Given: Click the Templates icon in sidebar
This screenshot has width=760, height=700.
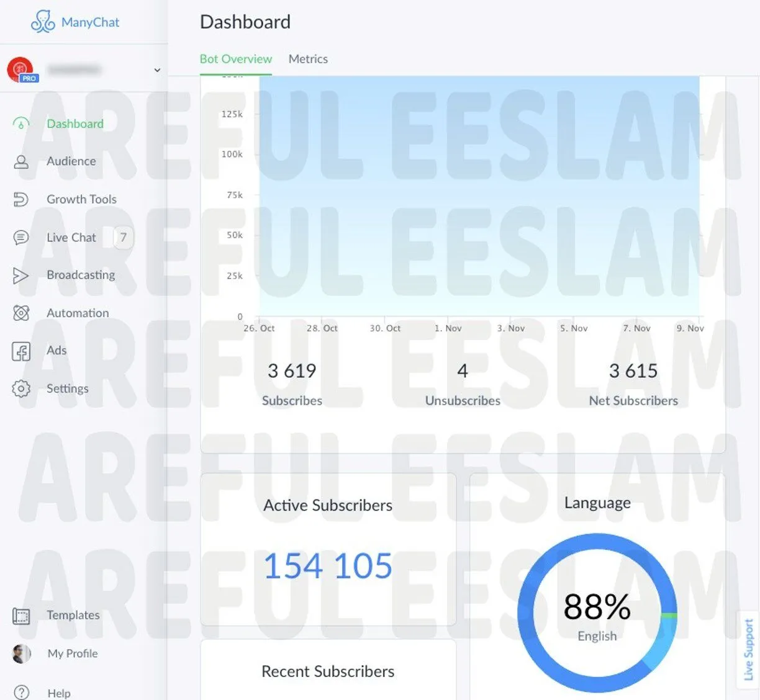Looking at the screenshot, I should pyautogui.click(x=21, y=616).
